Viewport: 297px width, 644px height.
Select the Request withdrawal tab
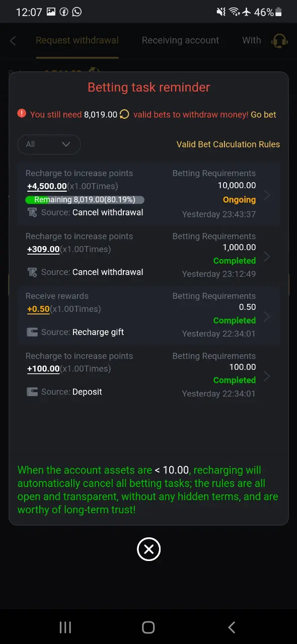[77, 40]
